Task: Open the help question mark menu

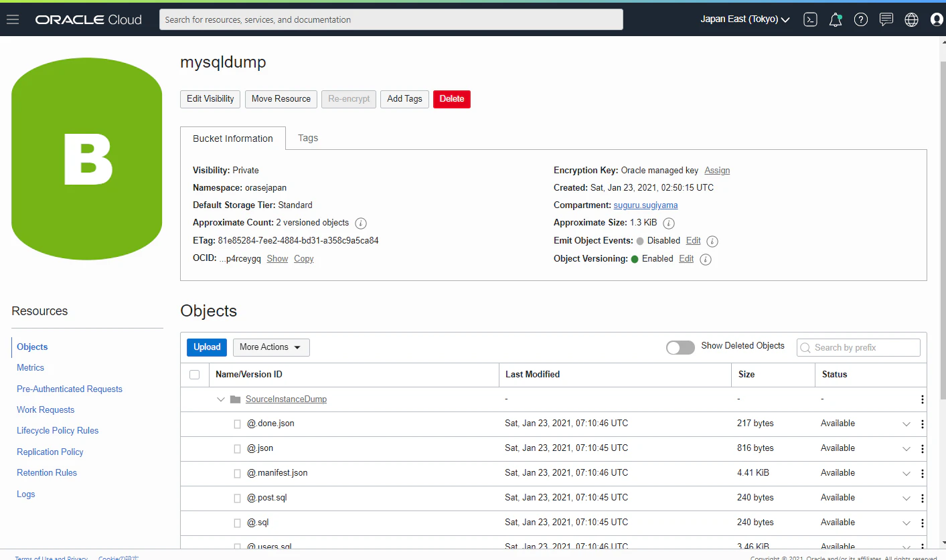Action: click(861, 19)
